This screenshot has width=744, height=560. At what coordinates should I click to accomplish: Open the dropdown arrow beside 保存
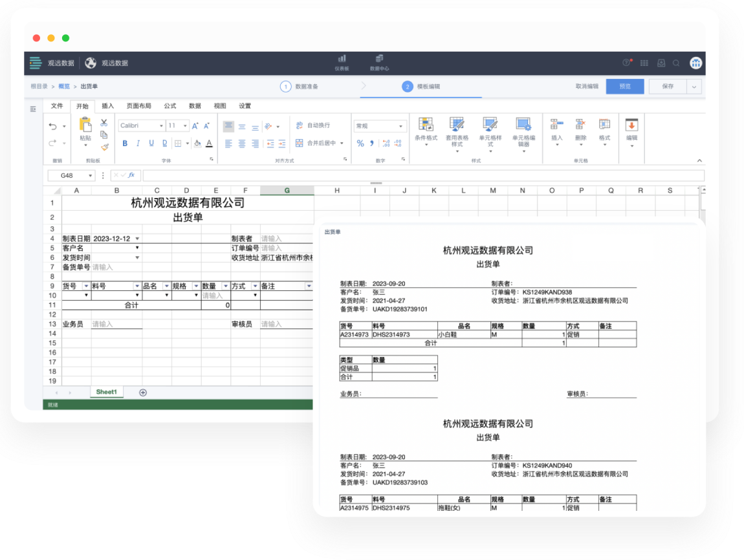pyautogui.click(x=694, y=87)
